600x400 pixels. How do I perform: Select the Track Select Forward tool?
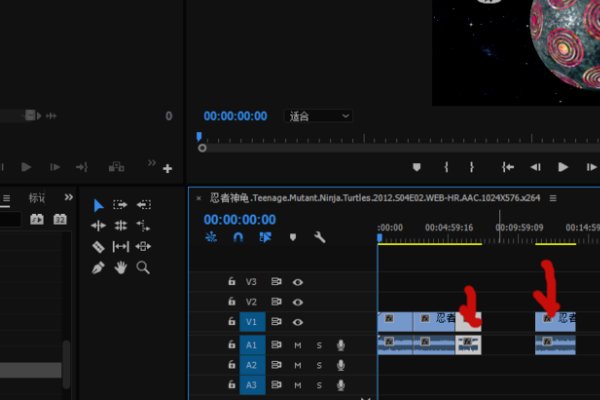point(121,205)
